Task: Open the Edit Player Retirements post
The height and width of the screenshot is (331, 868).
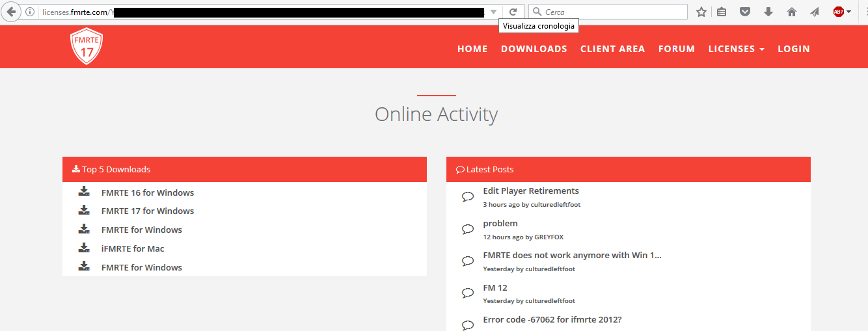Action: tap(531, 191)
